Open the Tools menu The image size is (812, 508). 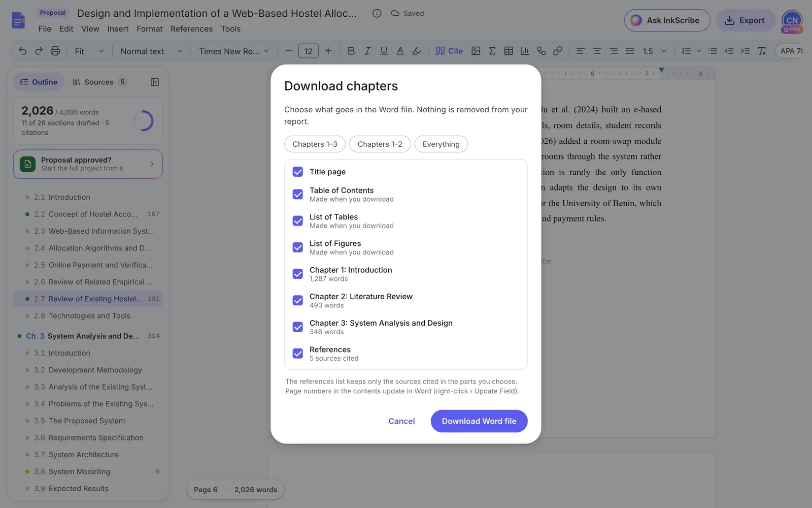click(x=230, y=29)
